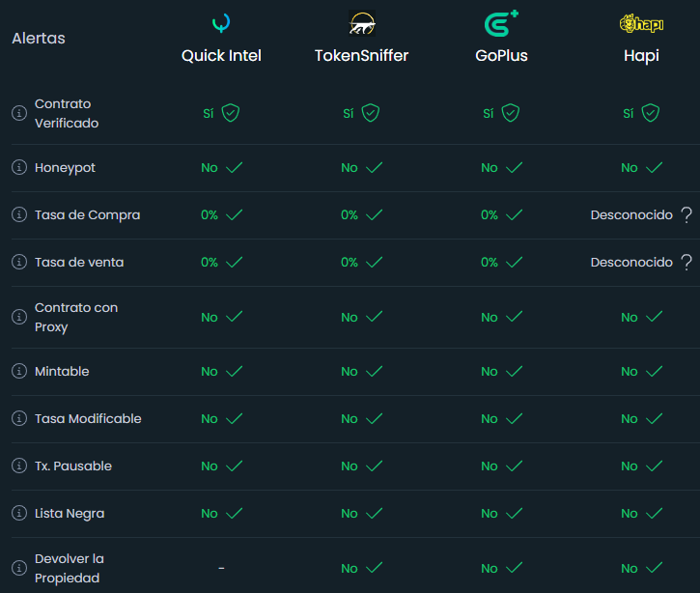700x593 pixels.
Task: Click the Hapi column header
Action: pos(641,56)
